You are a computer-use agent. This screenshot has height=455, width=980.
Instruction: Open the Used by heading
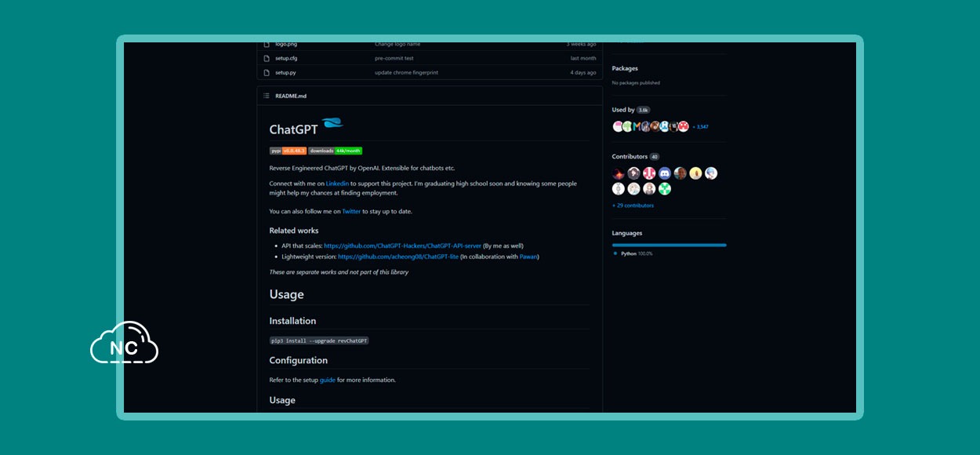click(x=623, y=110)
